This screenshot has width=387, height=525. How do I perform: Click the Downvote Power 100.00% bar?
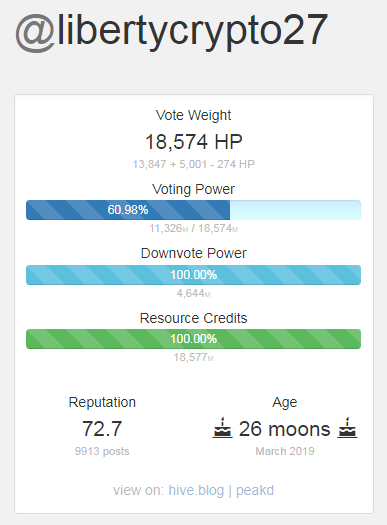tap(194, 275)
